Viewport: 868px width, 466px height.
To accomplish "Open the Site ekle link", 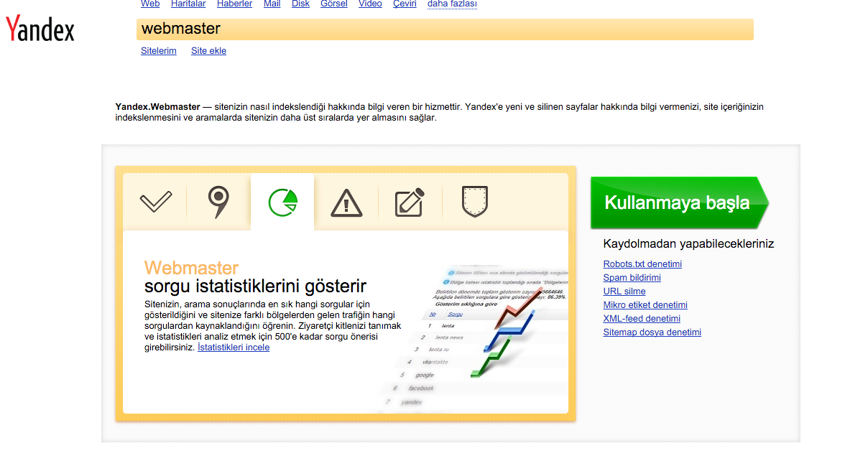I will 208,51.
